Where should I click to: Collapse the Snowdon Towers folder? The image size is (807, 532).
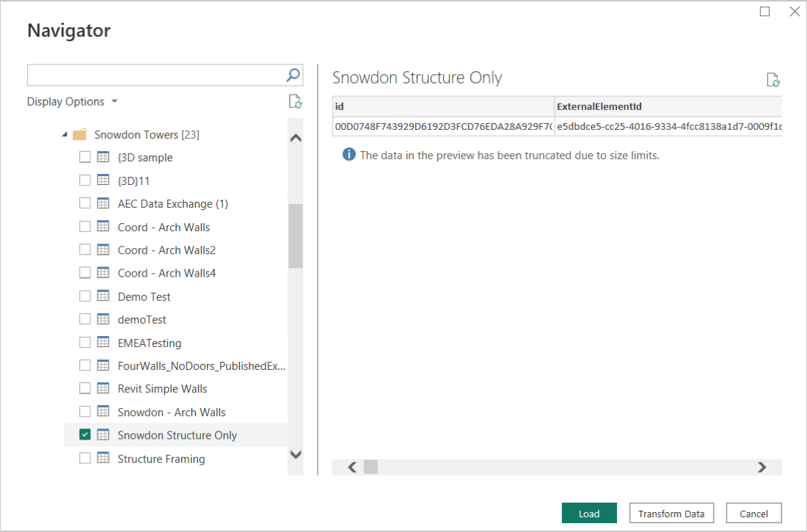click(65, 135)
